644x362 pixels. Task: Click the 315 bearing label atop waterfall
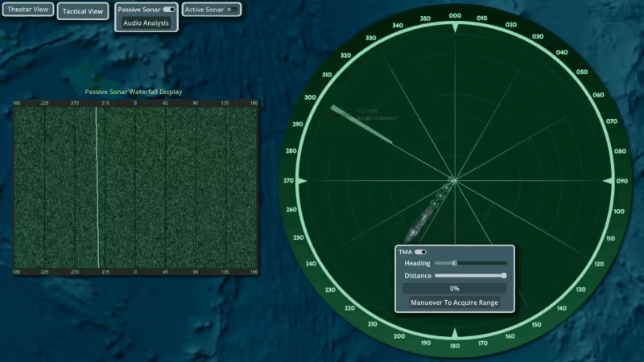(x=105, y=103)
